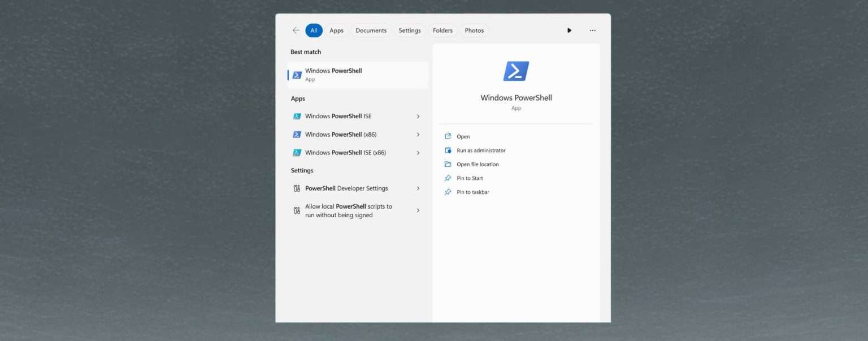This screenshot has width=868, height=341.
Task: Click the Windows PowerShell (x86) app icon
Action: point(297,135)
